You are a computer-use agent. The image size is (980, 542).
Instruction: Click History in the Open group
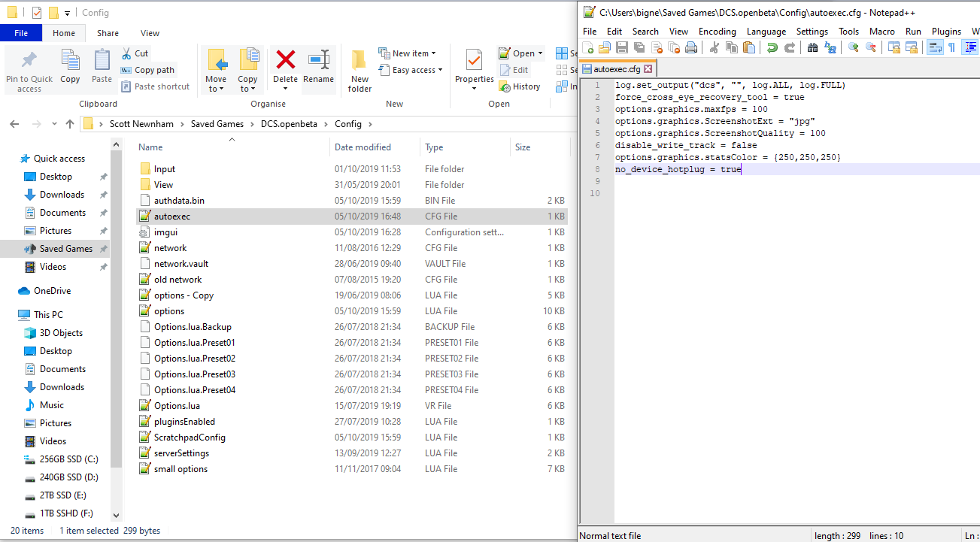(x=520, y=86)
